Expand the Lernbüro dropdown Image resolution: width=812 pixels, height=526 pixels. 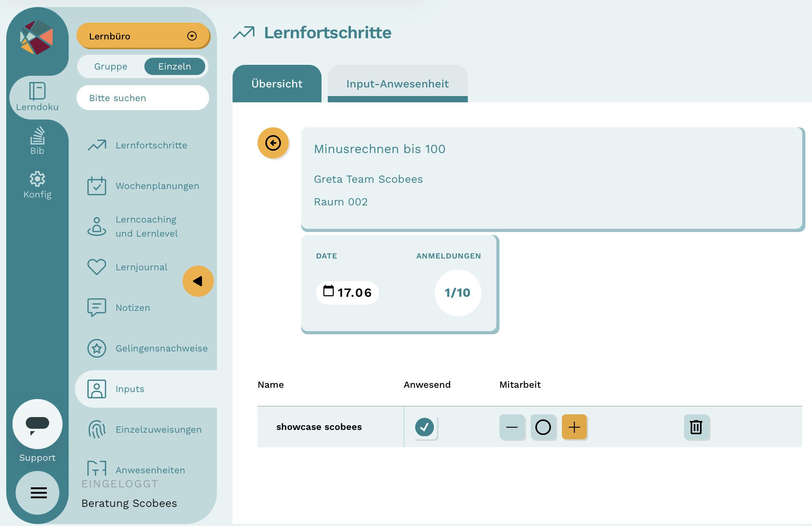click(143, 36)
